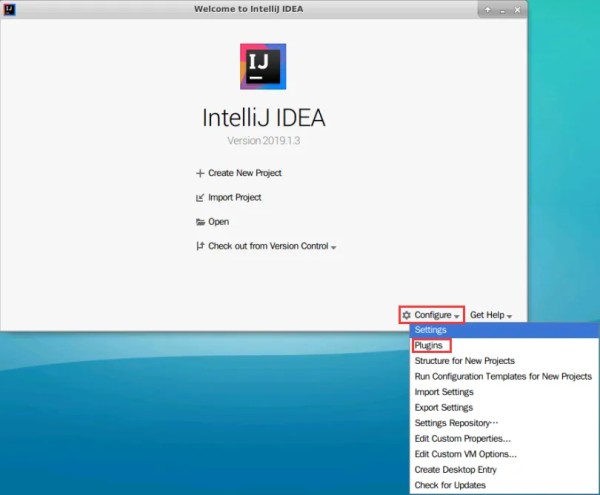Select Check for Updates
Screen dimensions: 600x495
pos(504,485)
